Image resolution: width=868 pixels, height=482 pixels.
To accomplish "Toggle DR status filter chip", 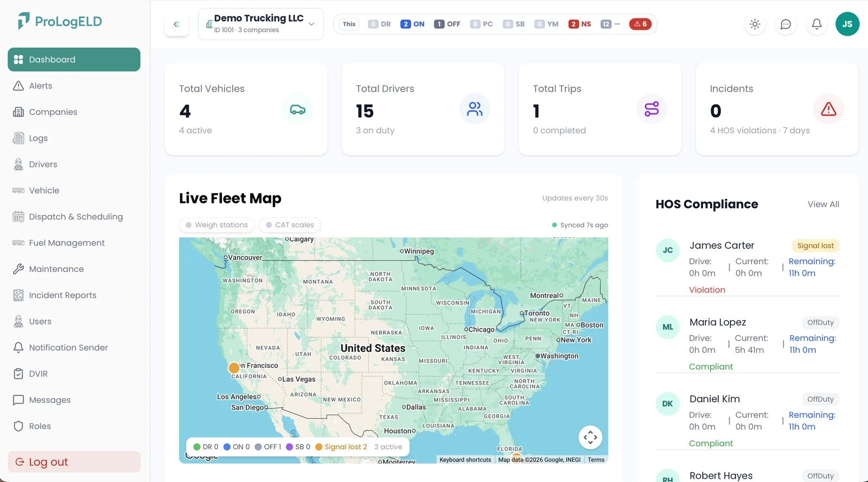I will point(379,24).
